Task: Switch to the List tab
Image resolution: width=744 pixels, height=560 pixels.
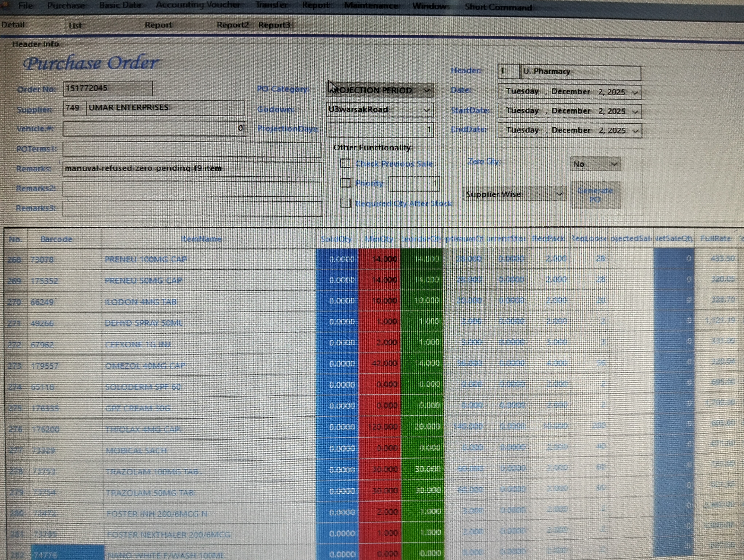Action: point(75,26)
